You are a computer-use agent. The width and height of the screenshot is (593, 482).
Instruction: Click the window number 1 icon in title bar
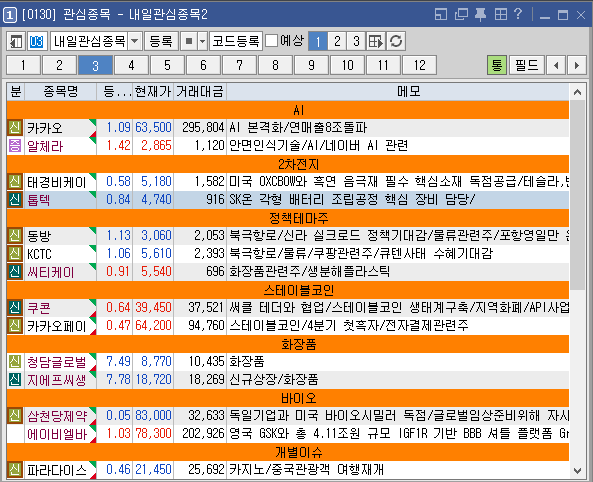click(x=9, y=15)
